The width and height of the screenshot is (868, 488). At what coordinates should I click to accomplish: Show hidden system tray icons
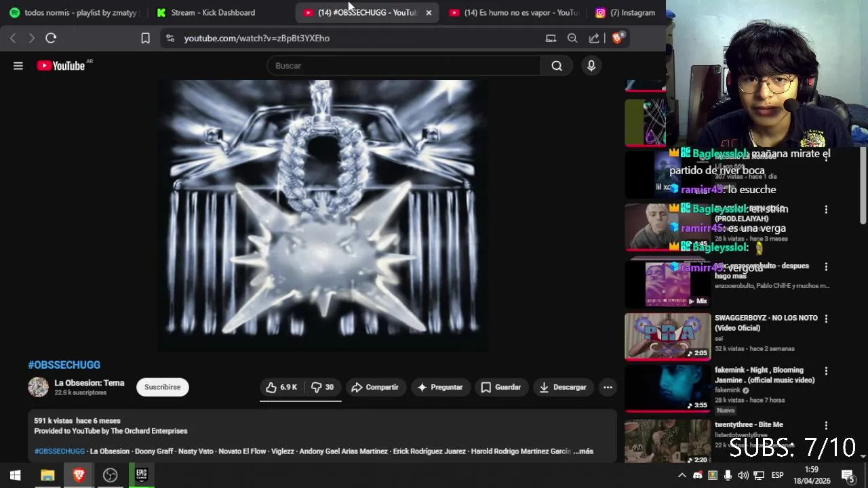682,475
